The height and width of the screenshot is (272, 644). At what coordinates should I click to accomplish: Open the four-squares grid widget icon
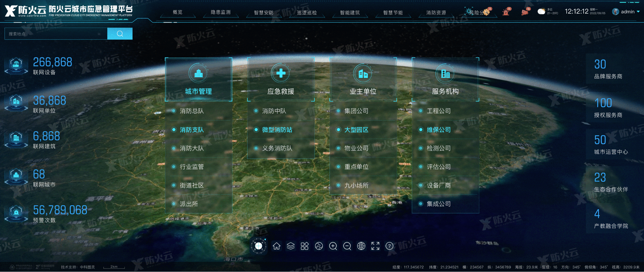pyautogui.click(x=305, y=246)
